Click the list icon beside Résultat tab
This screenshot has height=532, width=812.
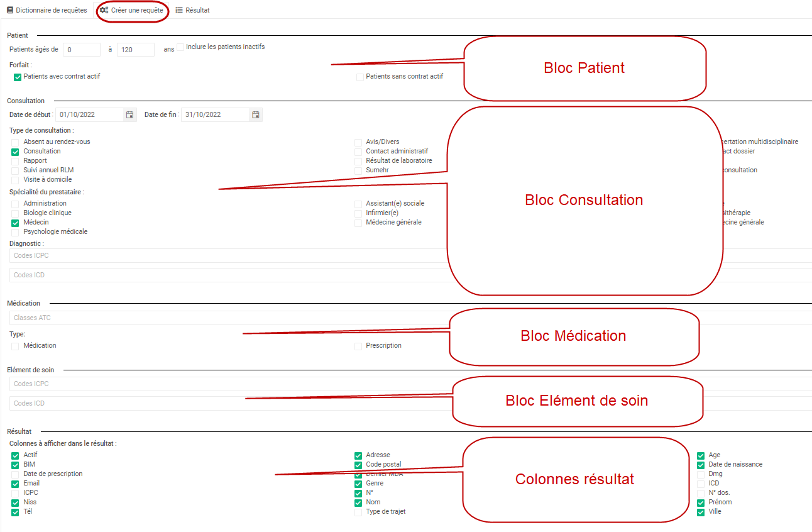click(179, 10)
